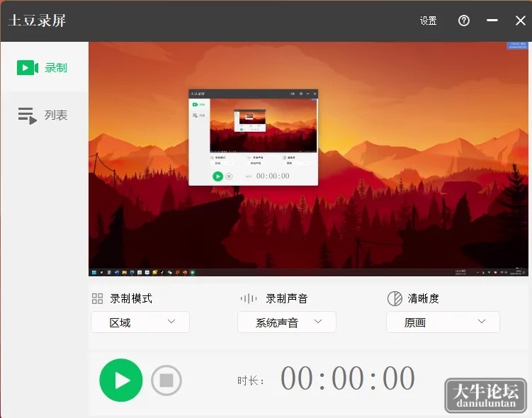This screenshot has height=418, width=532.
Task: Click the 00:00:00 duration timer
Action: pos(348,378)
